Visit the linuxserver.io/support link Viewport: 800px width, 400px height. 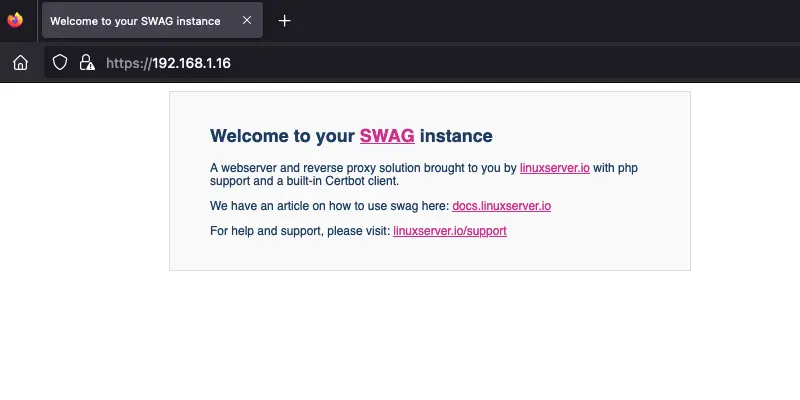coord(449,231)
